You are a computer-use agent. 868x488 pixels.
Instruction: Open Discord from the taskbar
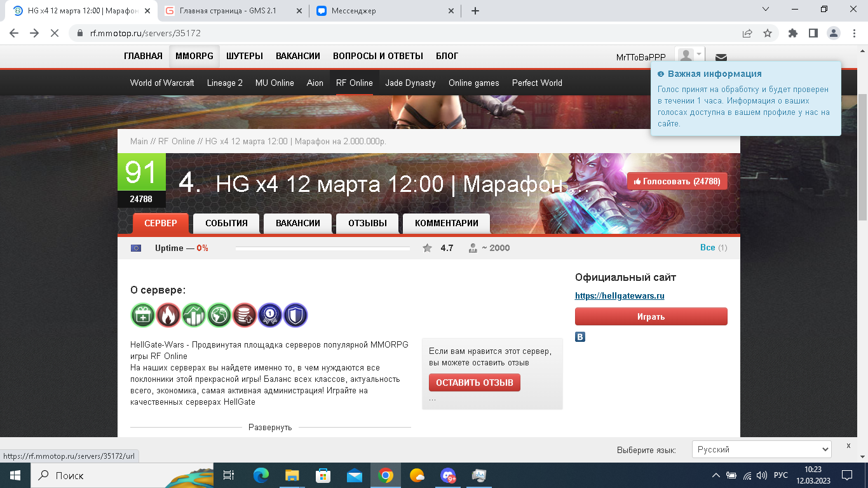448,475
